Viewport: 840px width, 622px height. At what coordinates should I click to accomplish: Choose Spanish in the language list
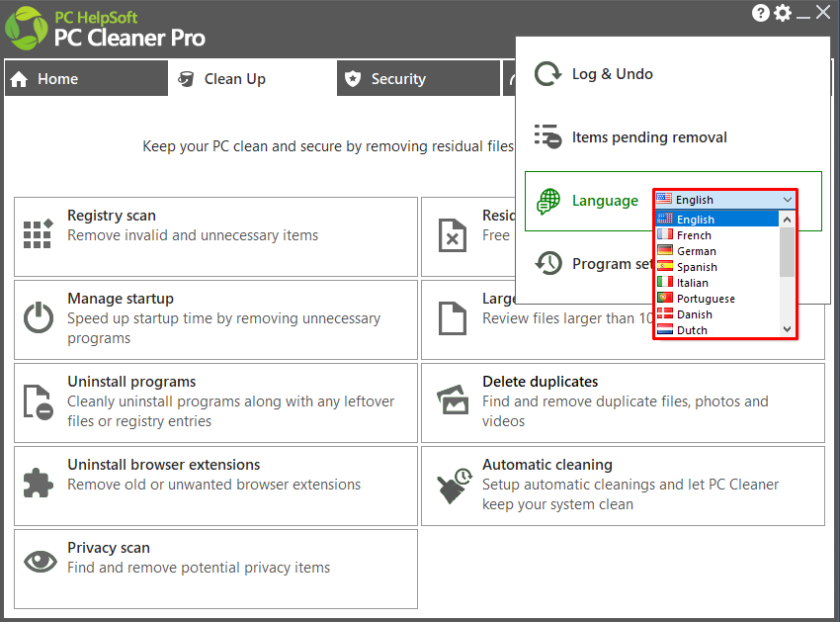716,266
